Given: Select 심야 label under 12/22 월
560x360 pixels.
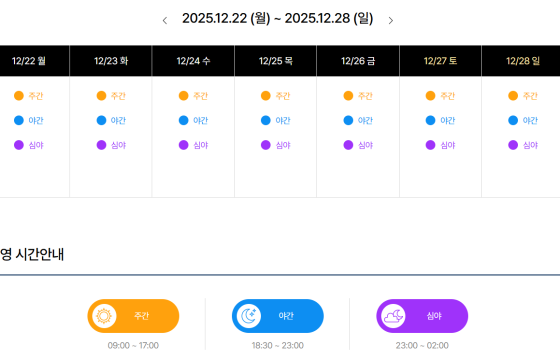Looking at the screenshot, I should (x=36, y=145).
